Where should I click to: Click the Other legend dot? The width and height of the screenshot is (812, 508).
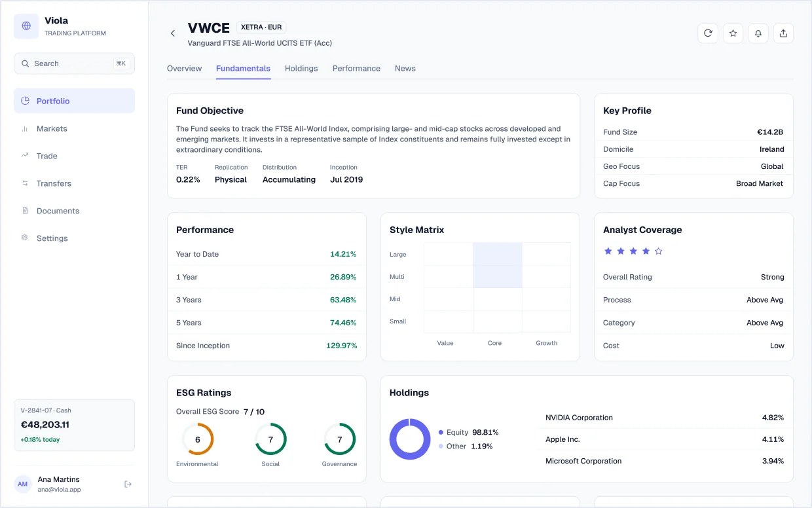coord(441,446)
